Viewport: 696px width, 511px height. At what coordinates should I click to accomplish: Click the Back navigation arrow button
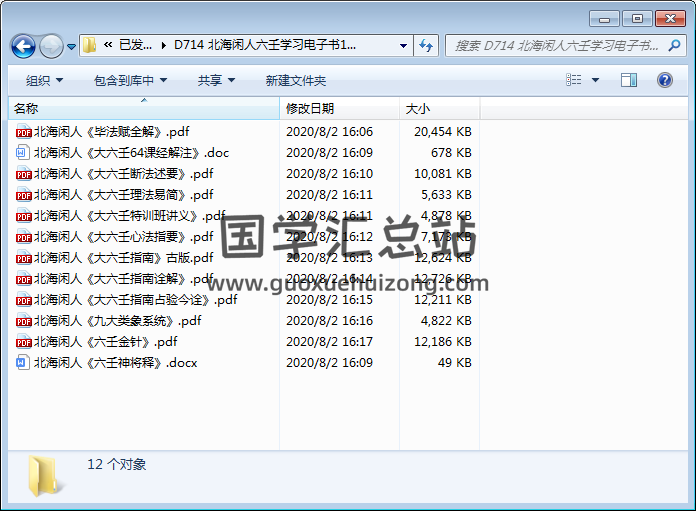tap(23, 46)
